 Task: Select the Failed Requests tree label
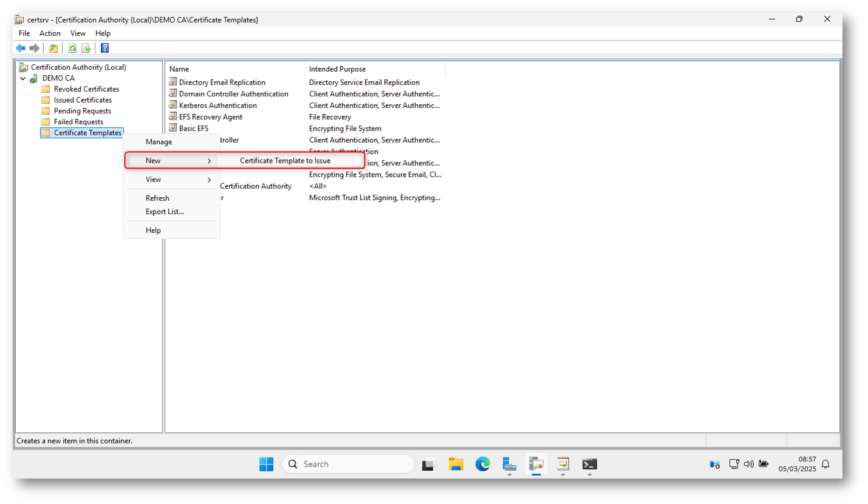tap(78, 122)
